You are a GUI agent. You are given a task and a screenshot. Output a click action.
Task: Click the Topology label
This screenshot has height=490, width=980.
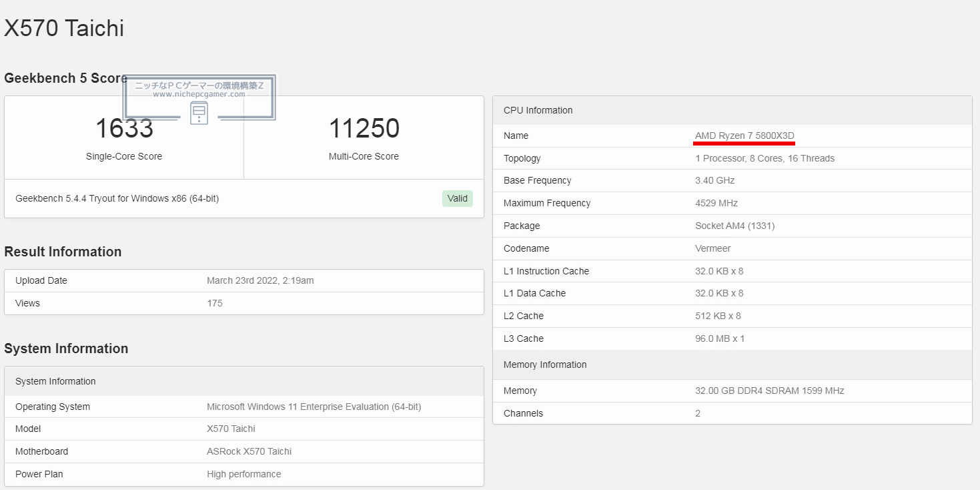522,158
